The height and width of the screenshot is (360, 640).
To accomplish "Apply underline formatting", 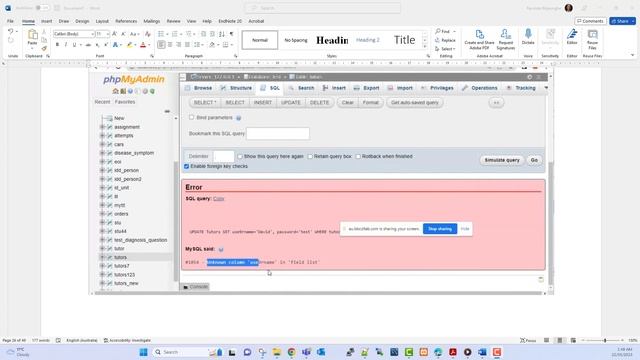I will 74,45.
